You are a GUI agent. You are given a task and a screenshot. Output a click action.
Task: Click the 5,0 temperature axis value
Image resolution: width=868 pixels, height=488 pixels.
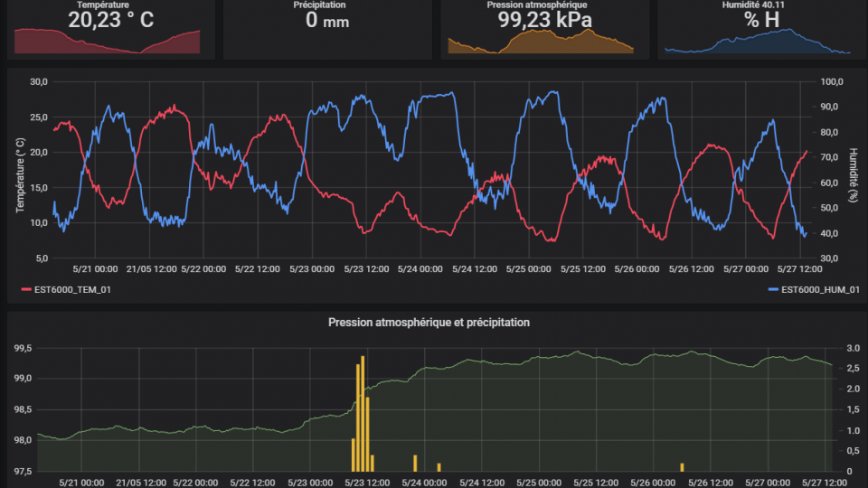coord(42,258)
